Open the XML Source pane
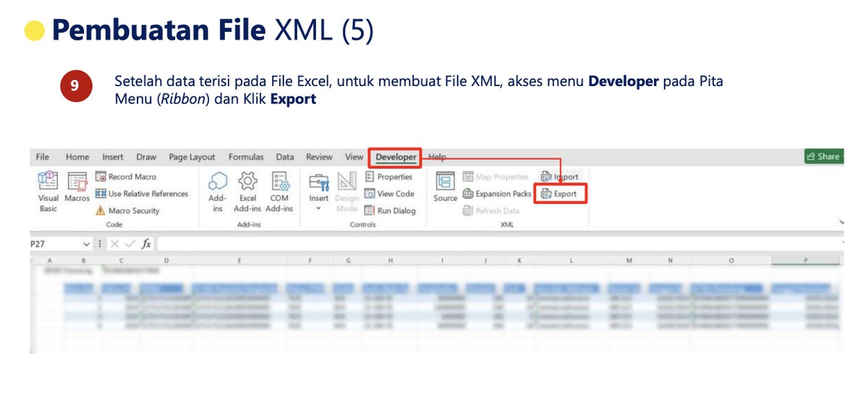868x411 pixels. [x=445, y=187]
